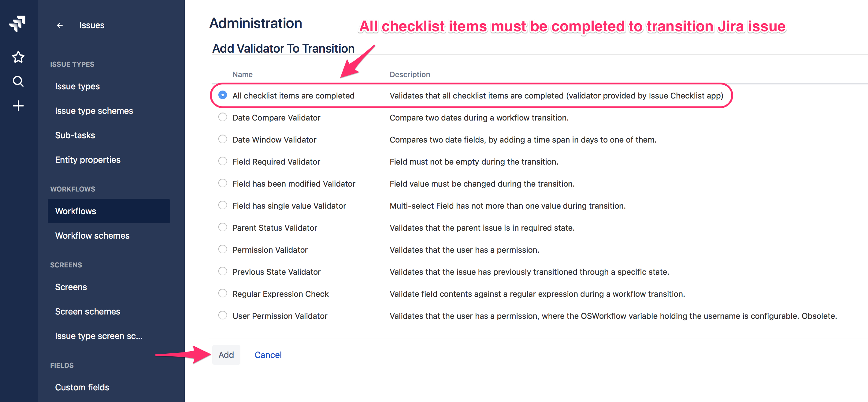Open Entity properties settings

click(x=87, y=159)
